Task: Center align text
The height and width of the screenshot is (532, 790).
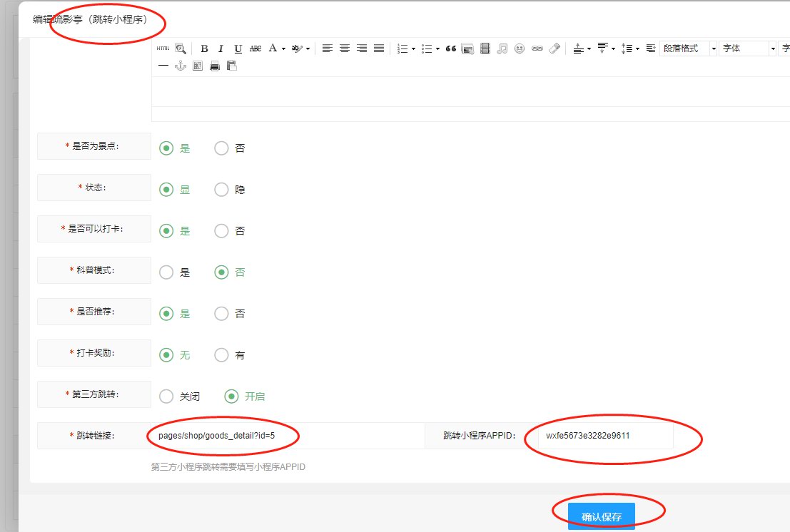Action: [x=345, y=48]
